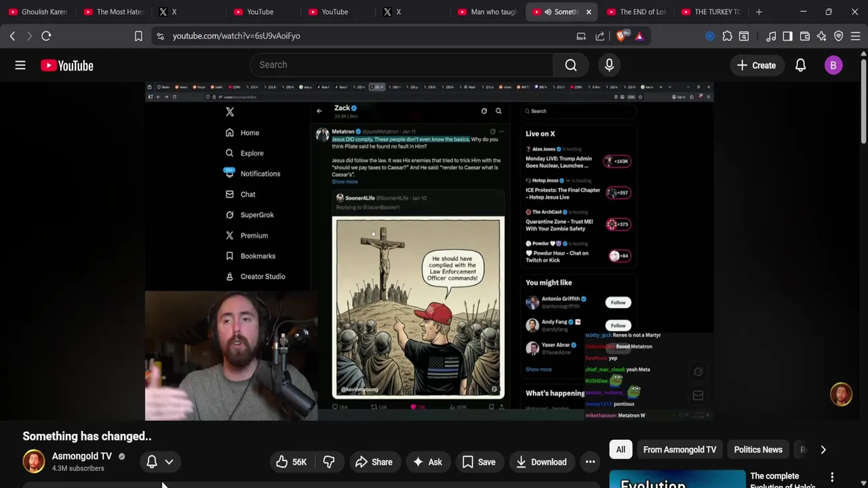The width and height of the screenshot is (868, 488).
Task: Click the 4.3M subscribers text
Action: 78,468
